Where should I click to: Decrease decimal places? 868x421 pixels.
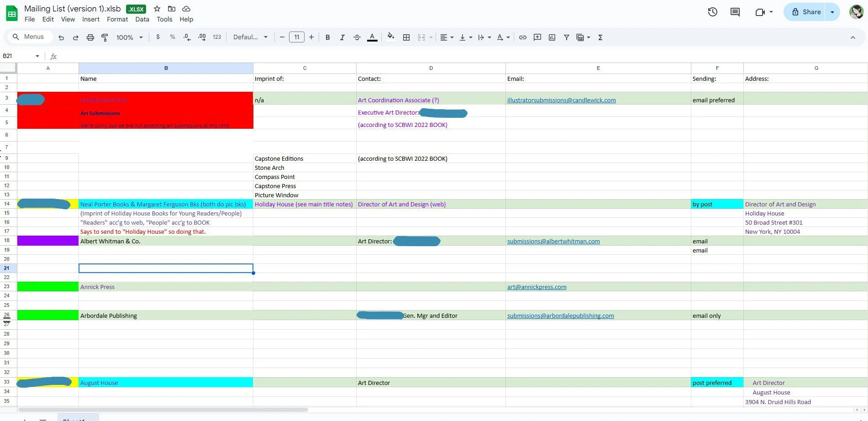pos(187,37)
